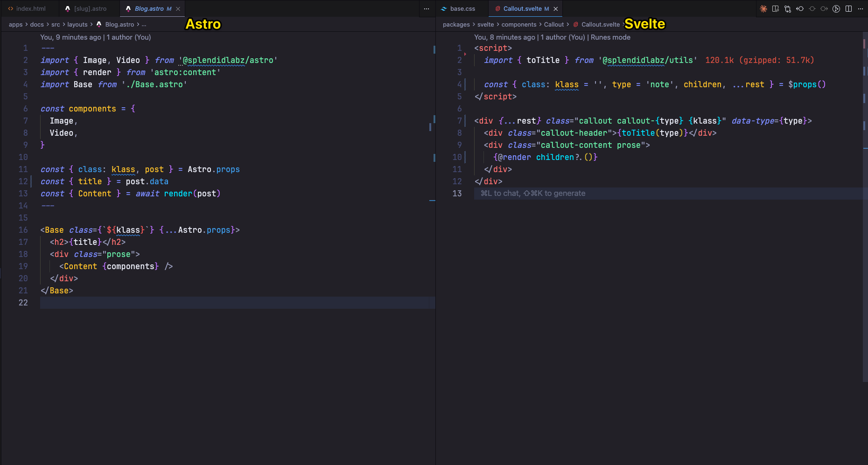Open the 'components' breadcrumb dropdown
This screenshot has height=465, width=868.
pos(519,24)
